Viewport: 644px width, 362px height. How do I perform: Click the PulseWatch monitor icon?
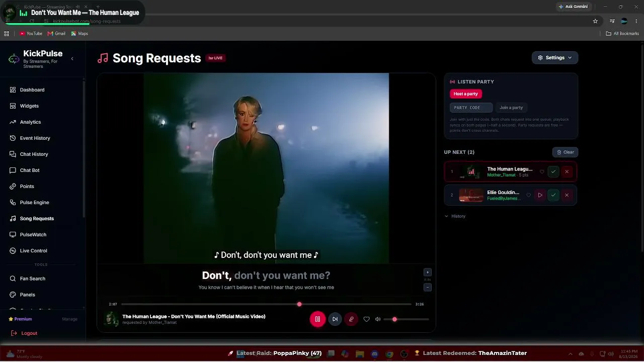coord(13,235)
